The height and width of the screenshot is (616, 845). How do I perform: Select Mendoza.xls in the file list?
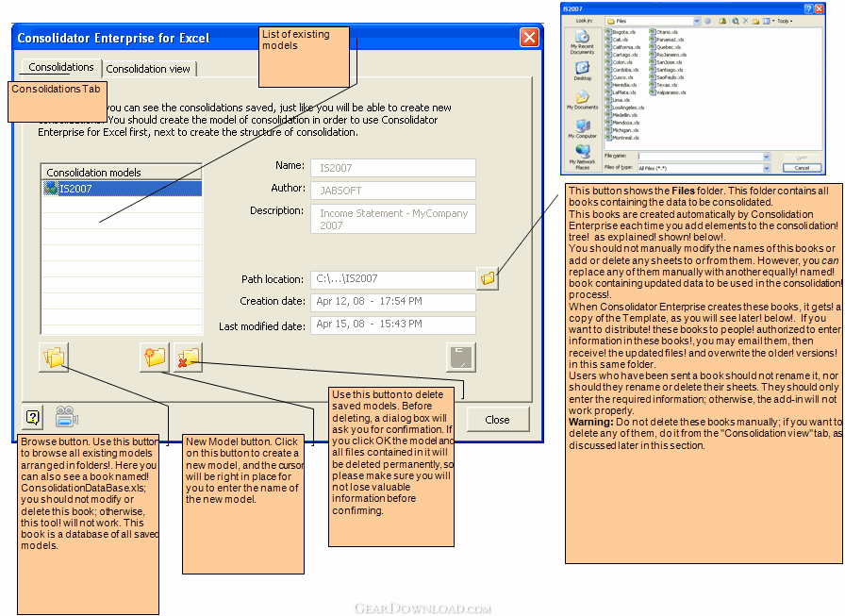(622, 123)
